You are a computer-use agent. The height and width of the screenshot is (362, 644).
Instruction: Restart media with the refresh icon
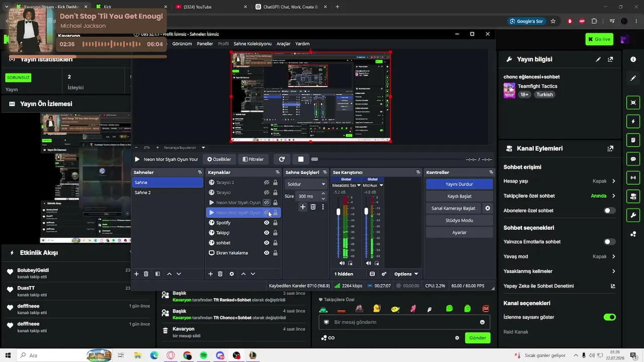[x=282, y=159]
